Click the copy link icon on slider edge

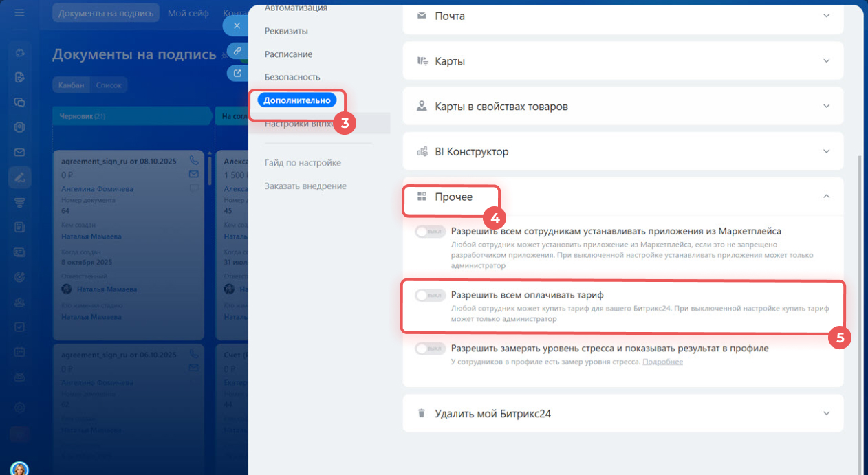coord(237,51)
